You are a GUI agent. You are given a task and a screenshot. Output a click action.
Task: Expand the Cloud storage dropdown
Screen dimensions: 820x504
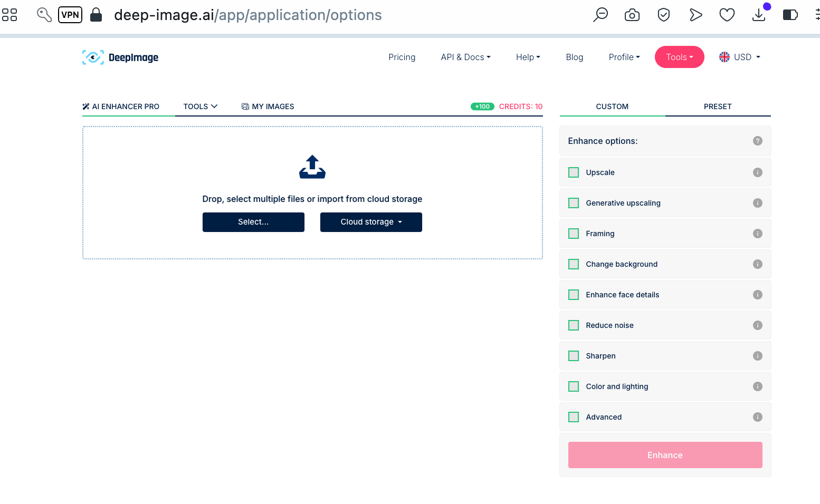[371, 222]
